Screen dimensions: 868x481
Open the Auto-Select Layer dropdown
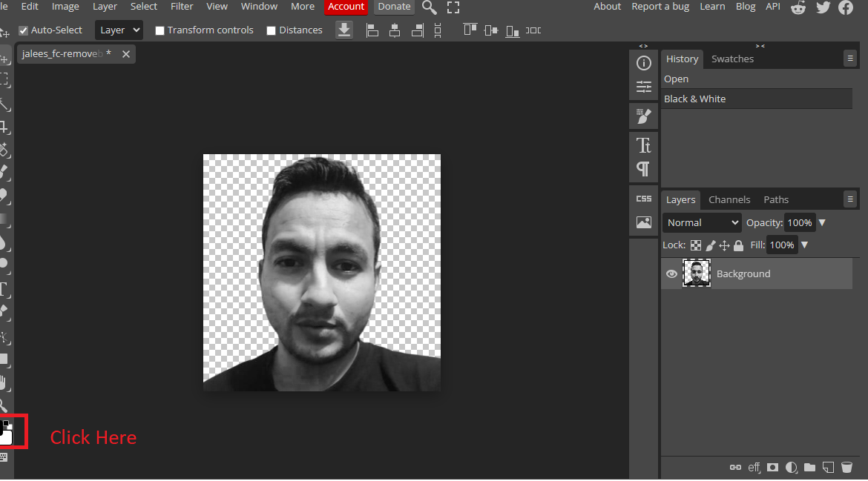(119, 30)
